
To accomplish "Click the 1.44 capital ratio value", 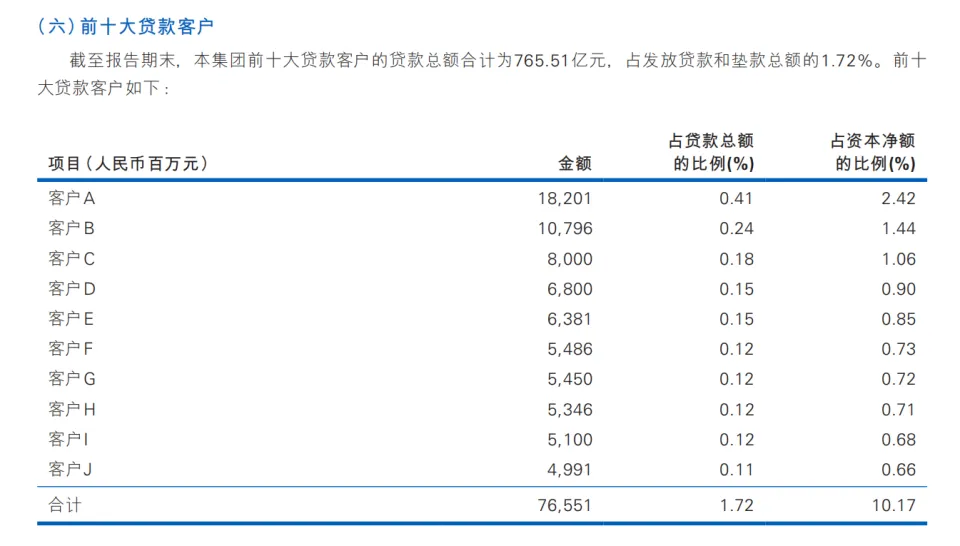I will tap(898, 228).
